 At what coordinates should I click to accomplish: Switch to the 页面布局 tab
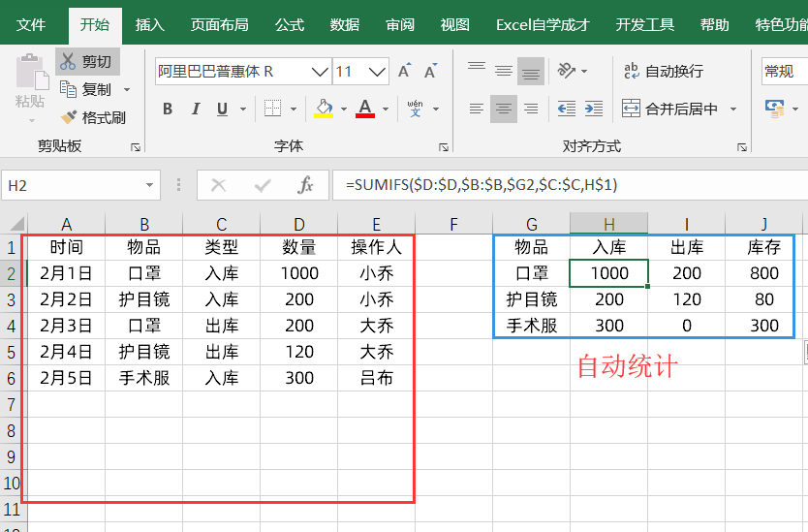[x=220, y=25]
